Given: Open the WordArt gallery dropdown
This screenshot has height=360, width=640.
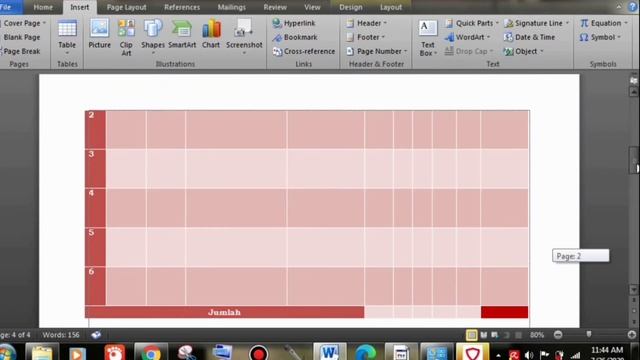Looking at the screenshot, I should point(467,37).
